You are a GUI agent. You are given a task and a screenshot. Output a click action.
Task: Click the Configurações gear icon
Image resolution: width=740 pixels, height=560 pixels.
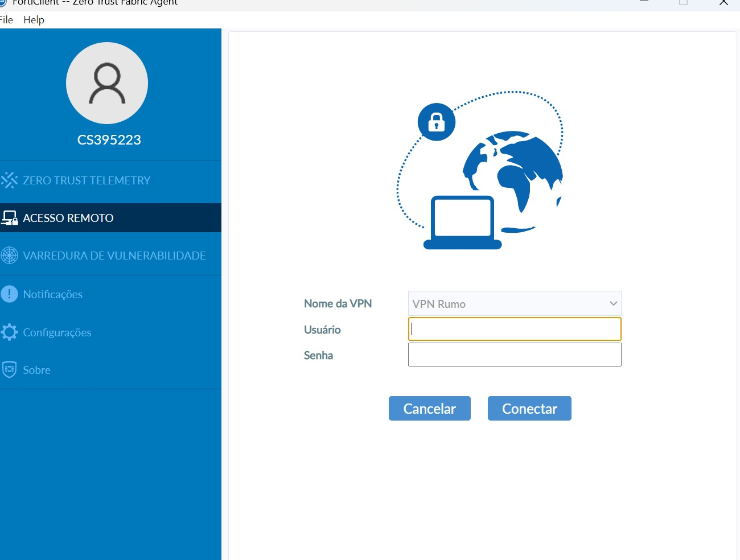click(x=9, y=332)
